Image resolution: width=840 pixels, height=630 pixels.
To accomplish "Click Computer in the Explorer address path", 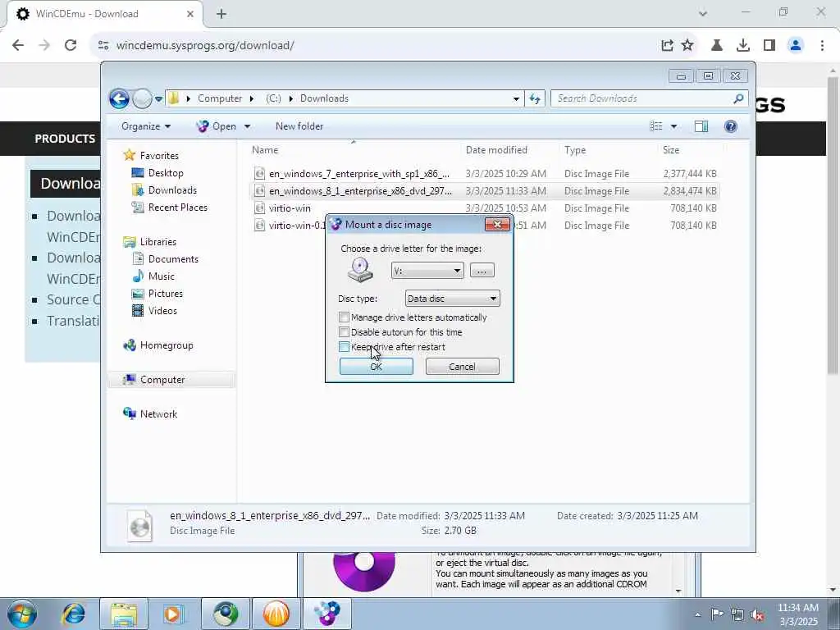I will coord(220,98).
